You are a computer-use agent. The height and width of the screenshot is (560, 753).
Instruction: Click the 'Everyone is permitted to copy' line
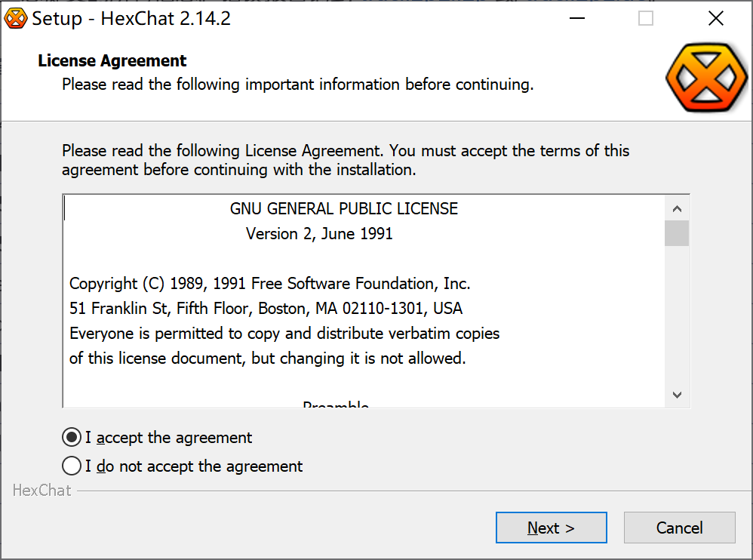[x=284, y=334]
